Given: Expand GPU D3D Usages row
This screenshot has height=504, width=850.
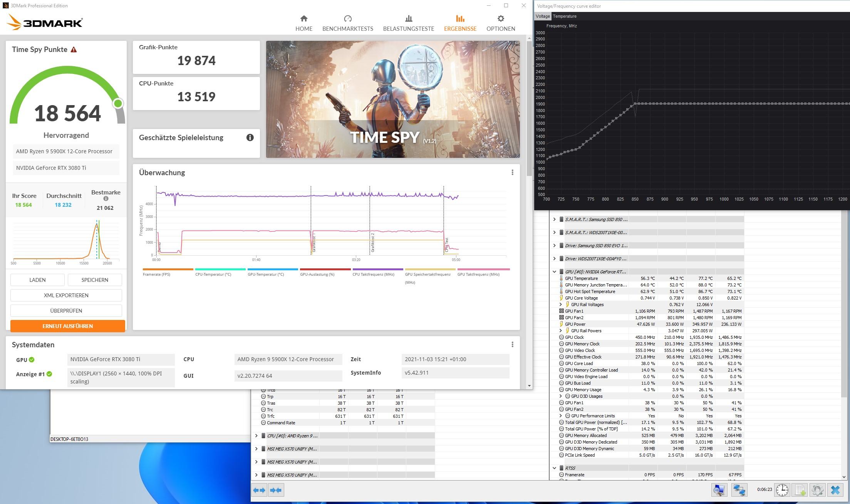Looking at the screenshot, I should 561,396.
